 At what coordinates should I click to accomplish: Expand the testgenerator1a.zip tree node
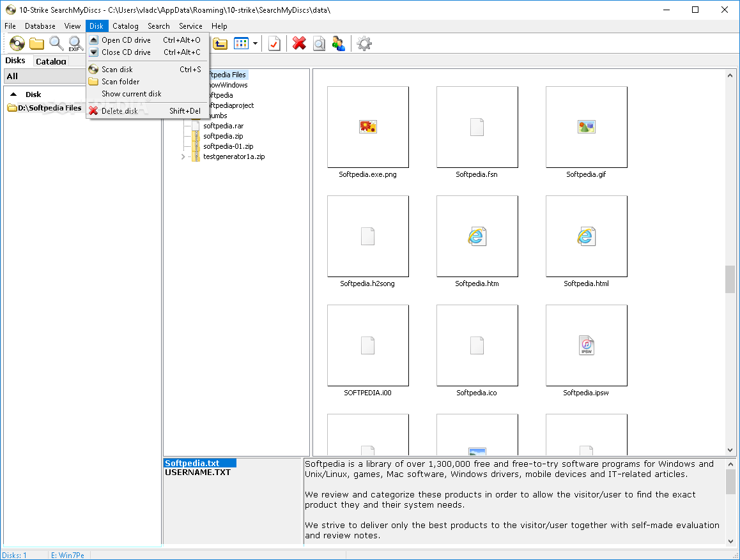[183, 156]
